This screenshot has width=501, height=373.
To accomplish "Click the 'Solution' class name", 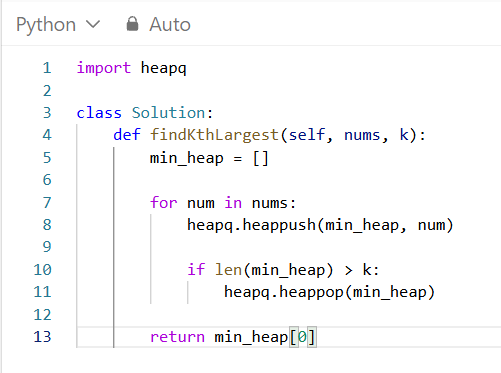I will click(168, 113).
